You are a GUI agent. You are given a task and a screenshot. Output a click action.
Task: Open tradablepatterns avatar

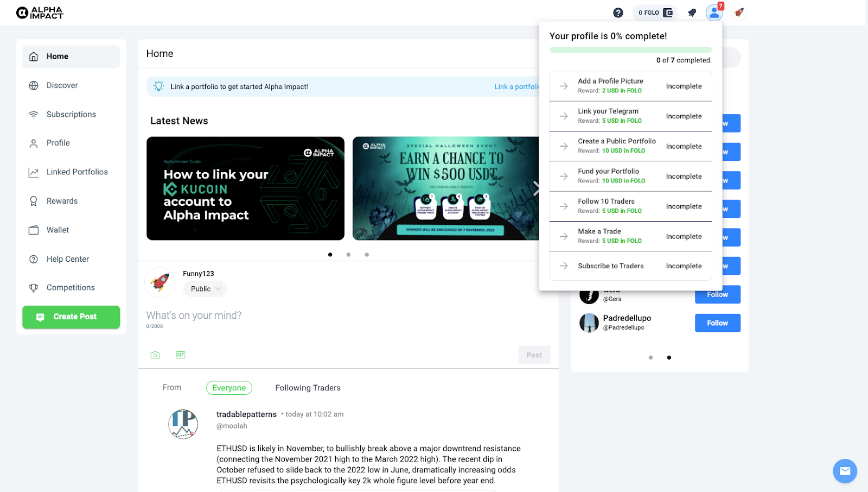[x=183, y=424]
